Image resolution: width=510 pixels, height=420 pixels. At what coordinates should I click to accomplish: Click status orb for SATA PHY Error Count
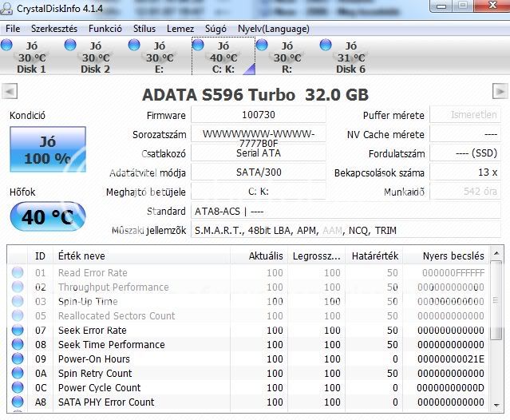(18, 402)
